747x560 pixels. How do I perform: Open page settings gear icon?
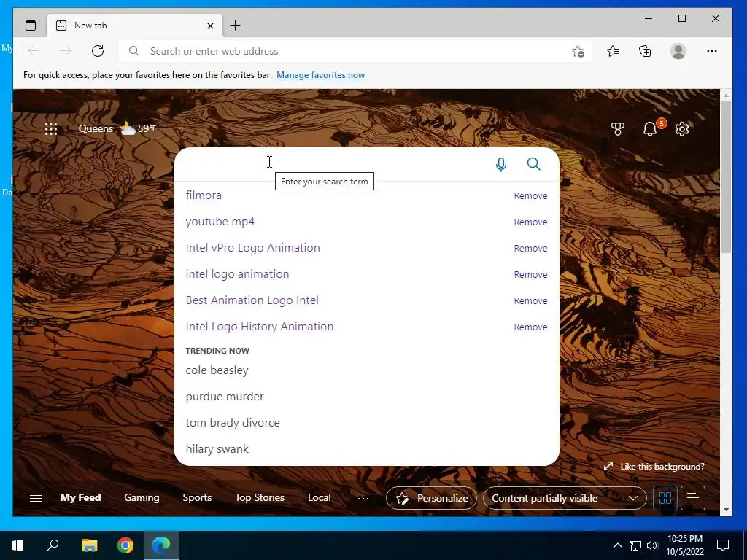(x=682, y=129)
